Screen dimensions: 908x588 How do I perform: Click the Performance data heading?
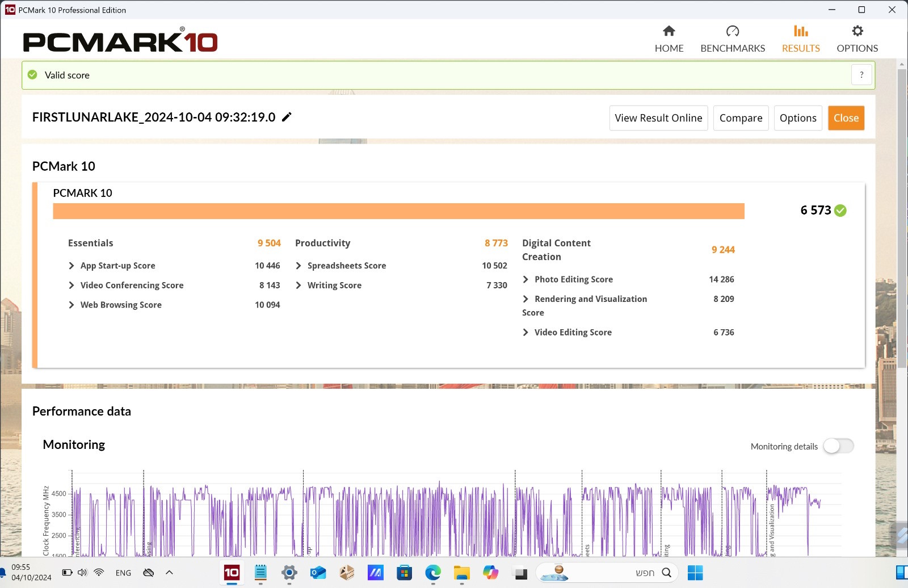tap(81, 411)
